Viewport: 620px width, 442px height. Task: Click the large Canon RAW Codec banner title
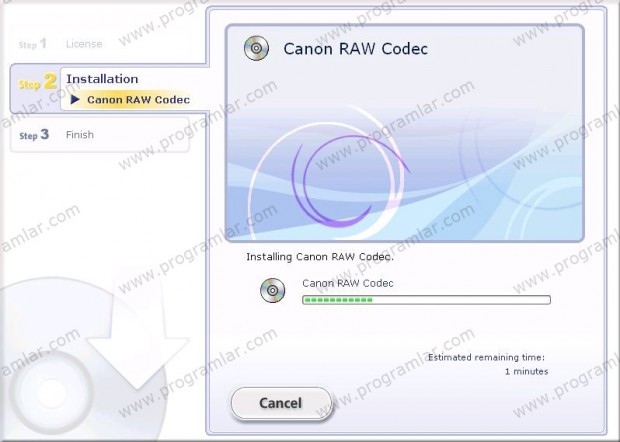355,49
